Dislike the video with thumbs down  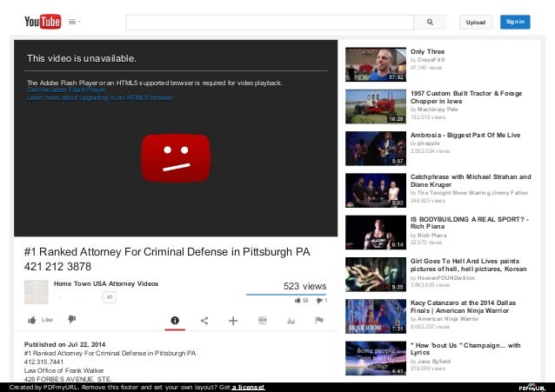click(x=72, y=319)
